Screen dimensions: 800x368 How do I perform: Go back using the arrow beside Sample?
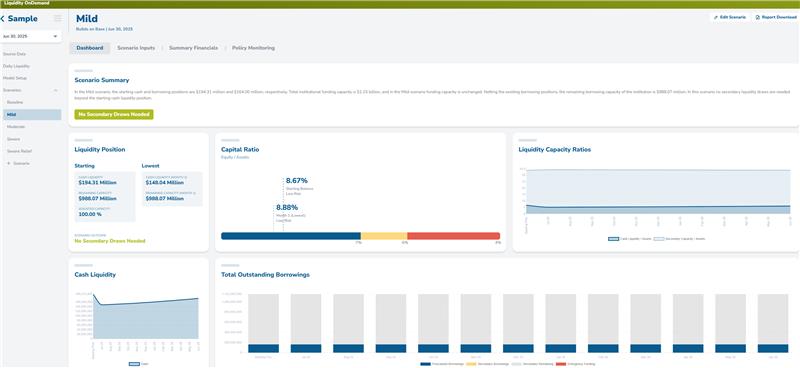(3, 19)
